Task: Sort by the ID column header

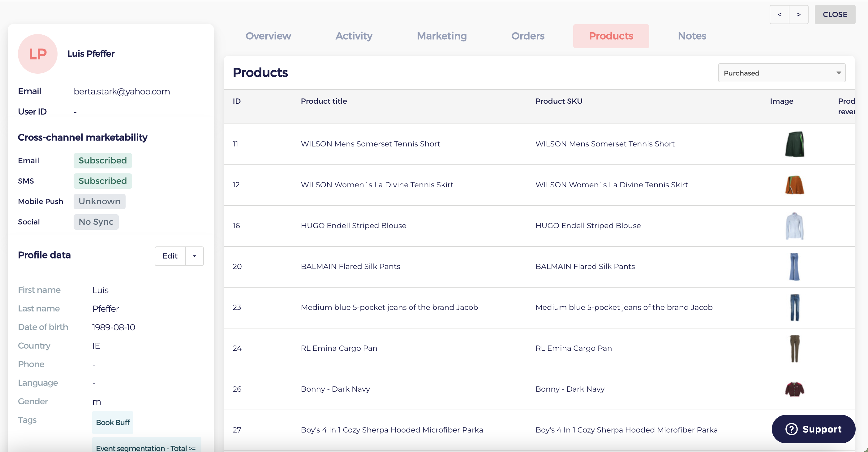Action: coord(237,101)
